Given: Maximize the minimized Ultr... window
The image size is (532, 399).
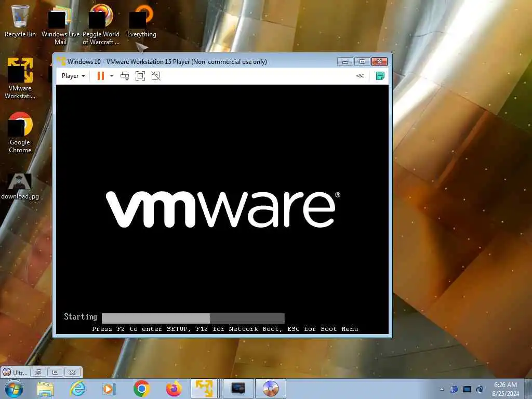Looking at the screenshot, I should (55, 372).
